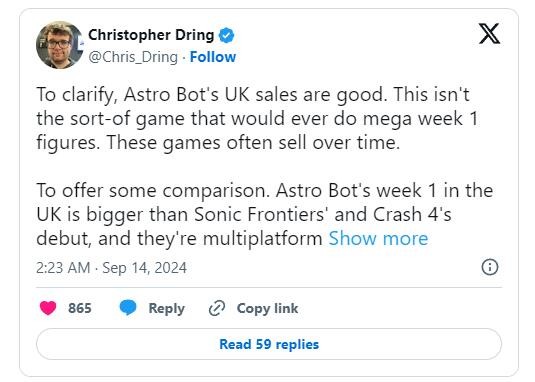535x382 pixels.
Task: Open the tweet info circle icon
Action: [490, 267]
